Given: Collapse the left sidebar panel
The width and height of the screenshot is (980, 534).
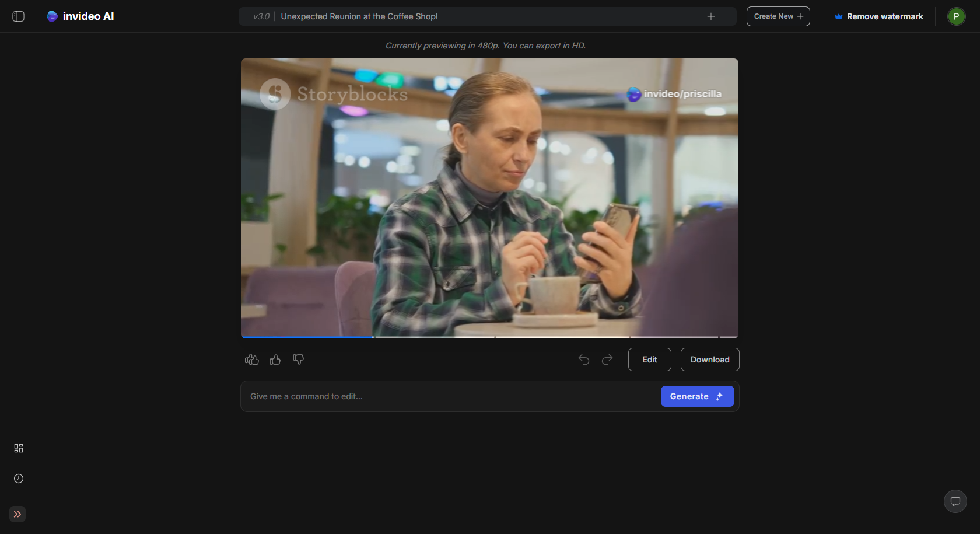Looking at the screenshot, I should (18, 16).
